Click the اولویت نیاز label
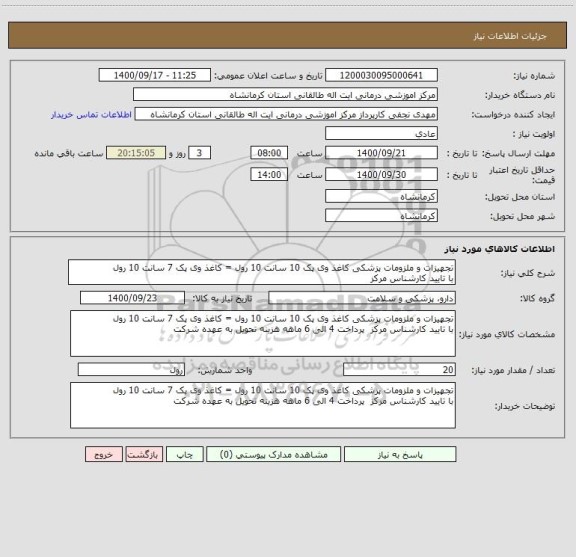This screenshot has width=576, height=557. click(x=534, y=134)
